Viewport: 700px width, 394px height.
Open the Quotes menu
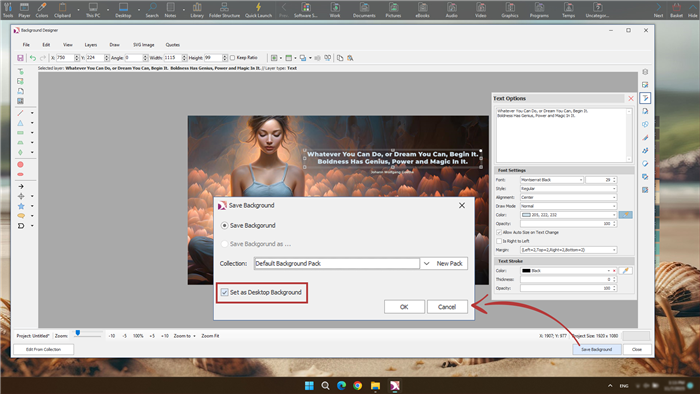(x=173, y=45)
